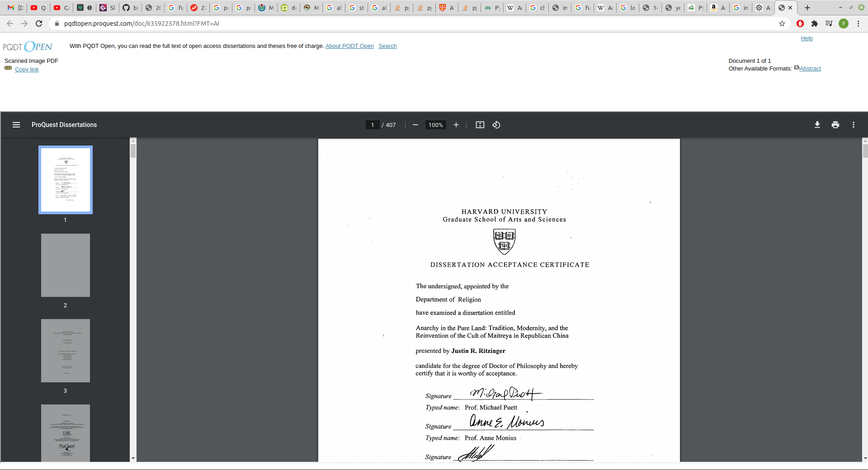Image resolution: width=868 pixels, height=470 pixels.
Task: Select the page 1 thumbnail
Action: 66,179
